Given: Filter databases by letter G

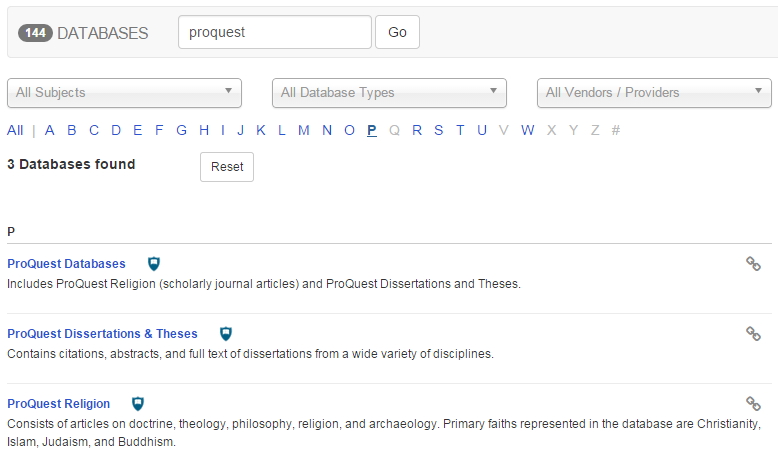Looking at the screenshot, I should (x=182, y=130).
